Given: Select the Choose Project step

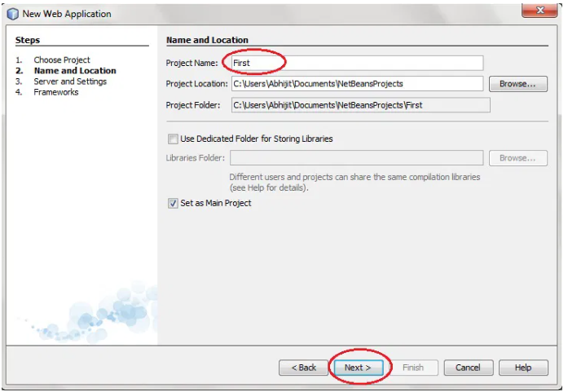Looking at the screenshot, I should pos(62,60).
